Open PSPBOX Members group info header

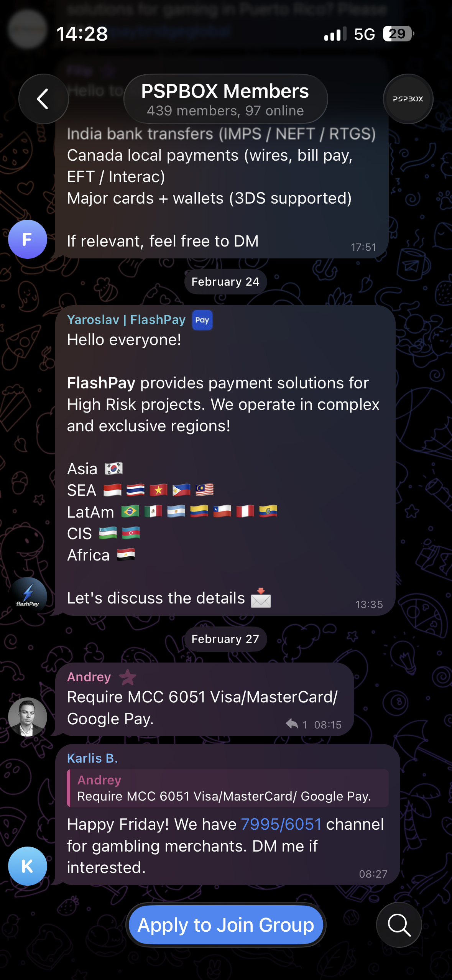tap(225, 99)
